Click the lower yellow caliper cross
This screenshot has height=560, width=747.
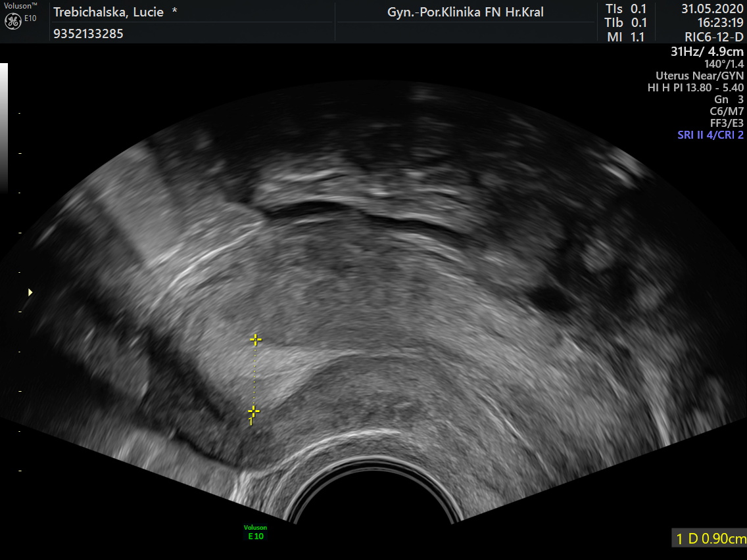pyautogui.click(x=254, y=411)
